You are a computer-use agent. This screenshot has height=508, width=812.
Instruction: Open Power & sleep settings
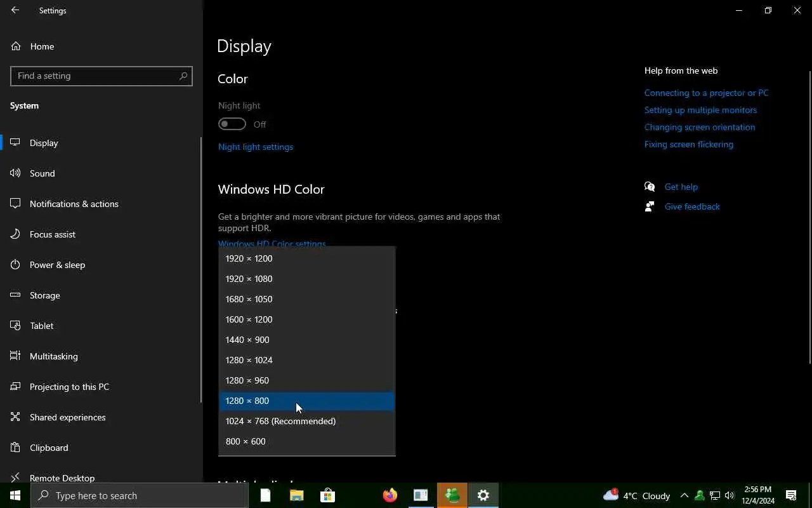(101, 265)
